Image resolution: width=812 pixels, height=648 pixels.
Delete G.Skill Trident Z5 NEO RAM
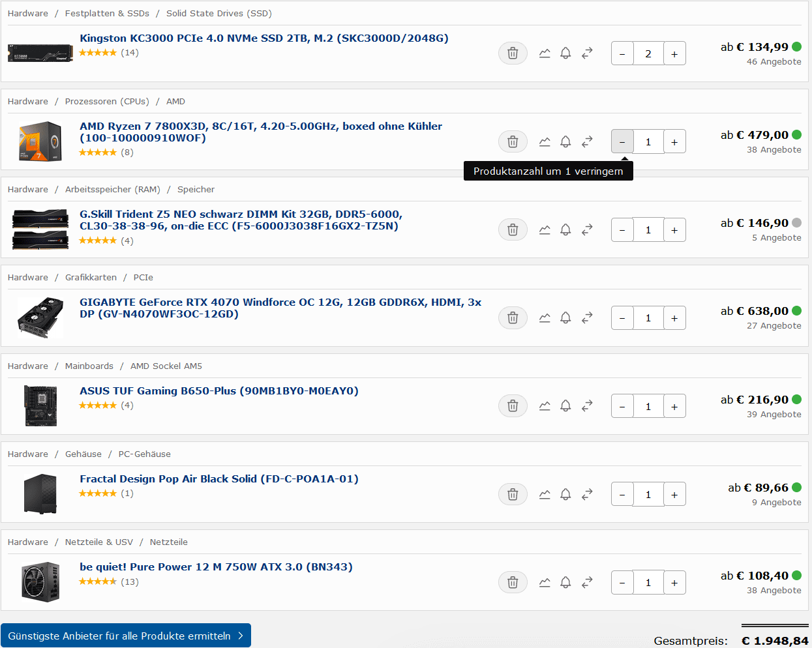[513, 229]
